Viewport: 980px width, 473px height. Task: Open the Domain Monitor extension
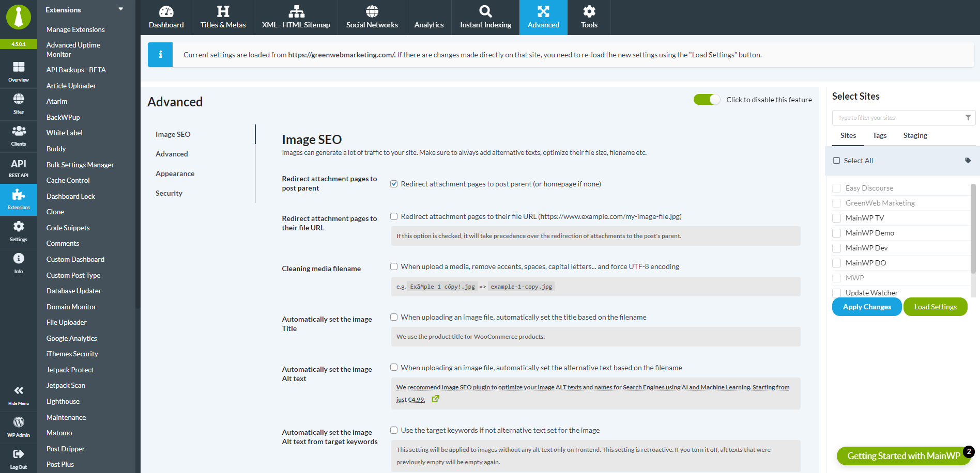[71, 307]
